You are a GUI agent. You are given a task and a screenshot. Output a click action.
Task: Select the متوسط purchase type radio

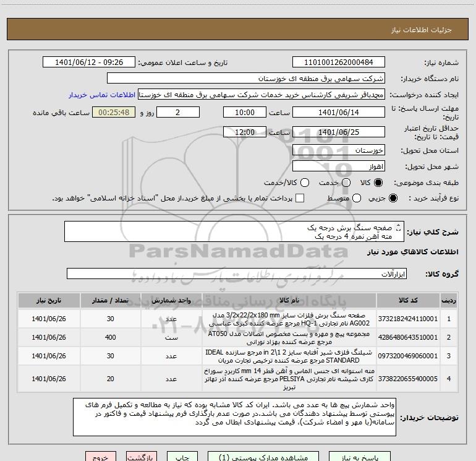pos(357,198)
